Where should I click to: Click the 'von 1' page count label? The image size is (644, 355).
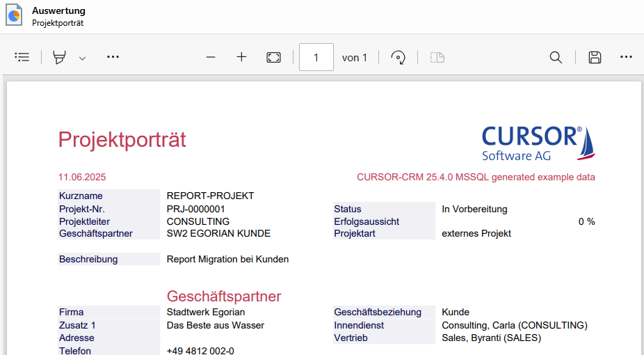click(355, 58)
